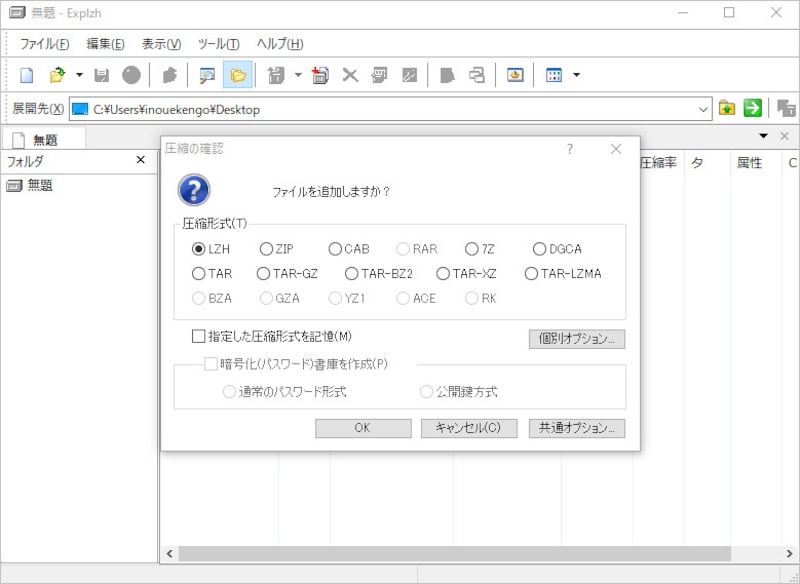The image size is (800, 584).
Task: Enable 指定した圧縮形式を記憶 checkbox
Action: [x=198, y=336]
